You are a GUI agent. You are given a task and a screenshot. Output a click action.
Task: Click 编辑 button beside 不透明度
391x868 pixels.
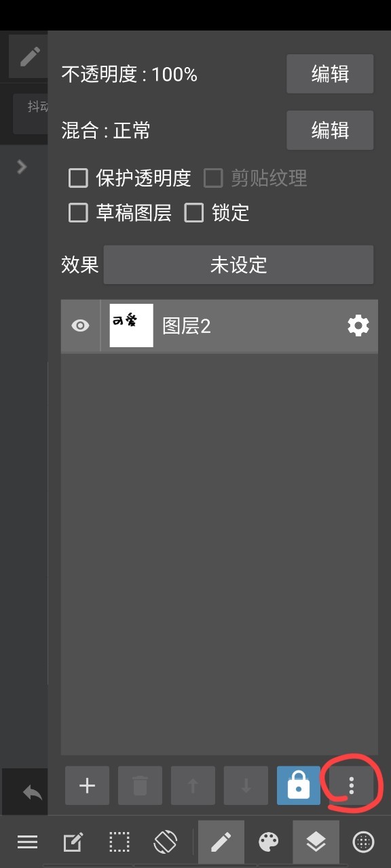pyautogui.click(x=330, y=74)
